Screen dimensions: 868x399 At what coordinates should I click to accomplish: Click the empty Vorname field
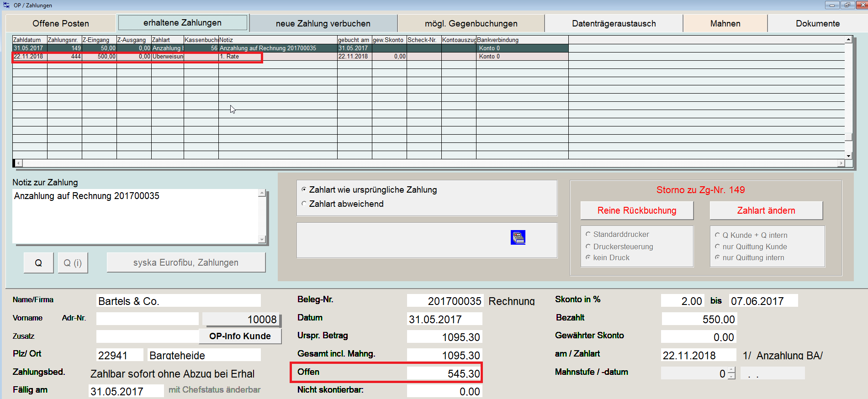point(148,319)
